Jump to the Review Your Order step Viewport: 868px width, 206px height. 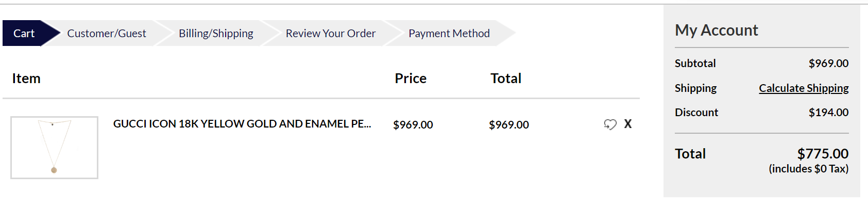(331, 33)
